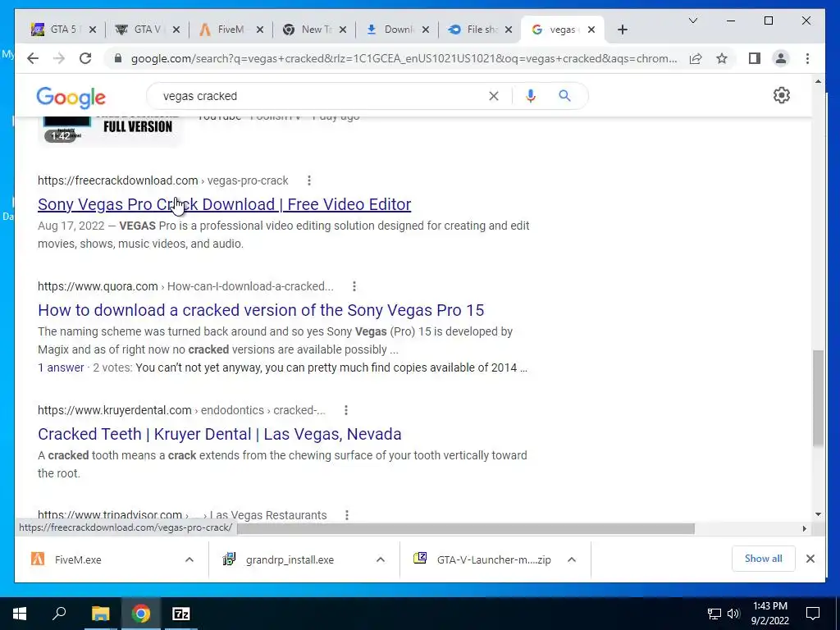The image size is (840, 630).
Task: Click the horizontal scrollbar right arrow
Action: click(804, 529)
